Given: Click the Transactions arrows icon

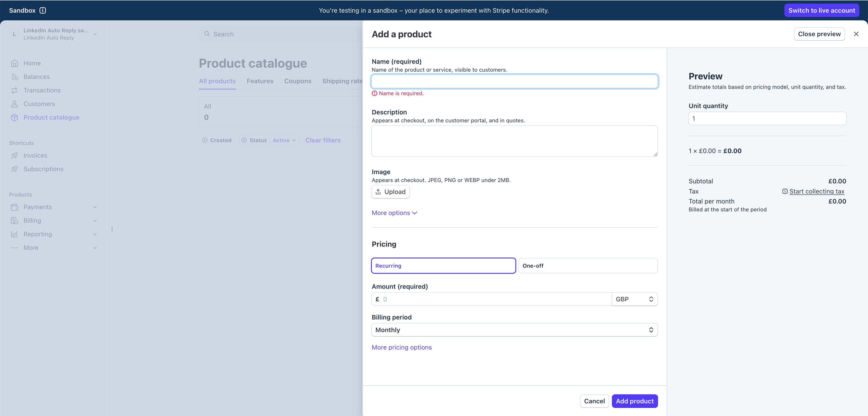Looking at the screenshot, I should point(14,90).
